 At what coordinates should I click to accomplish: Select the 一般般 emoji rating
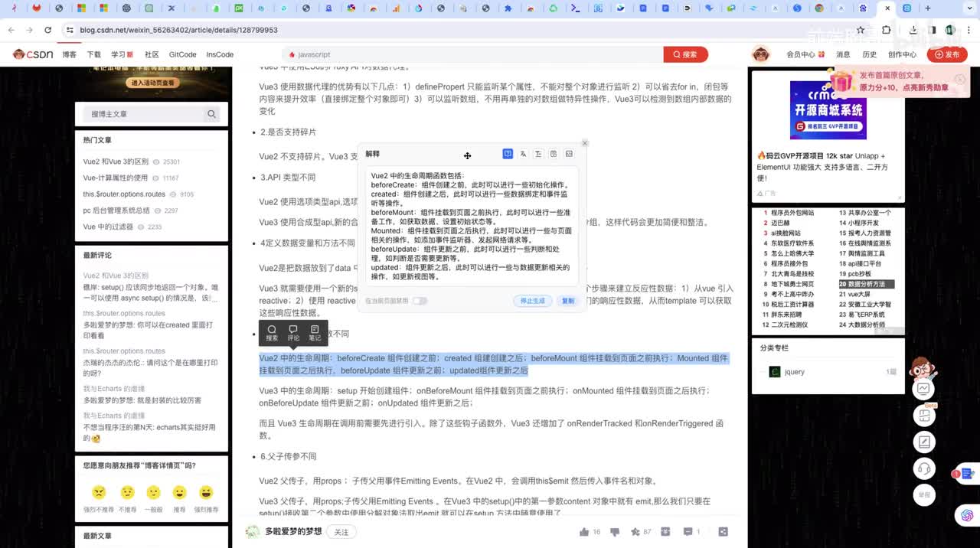(x=153, y=492)
